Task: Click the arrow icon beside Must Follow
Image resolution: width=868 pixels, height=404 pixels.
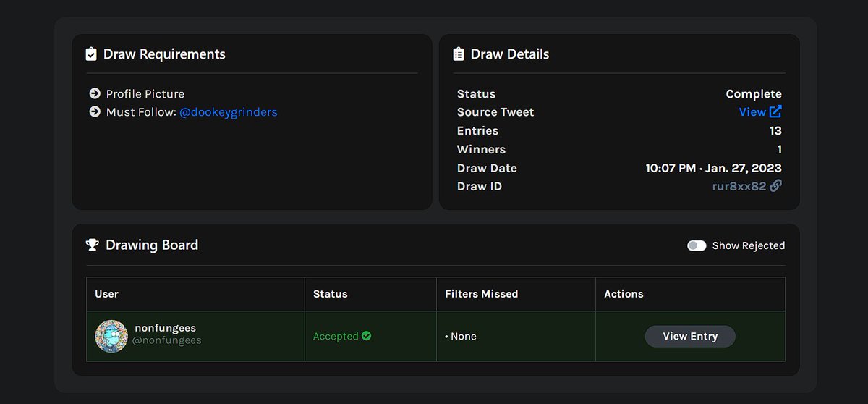Action: tap(95, 112)
